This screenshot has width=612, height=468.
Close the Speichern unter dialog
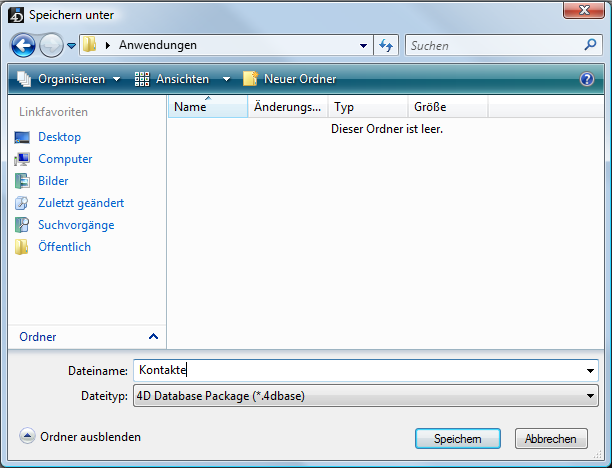[x=584, y=10]
